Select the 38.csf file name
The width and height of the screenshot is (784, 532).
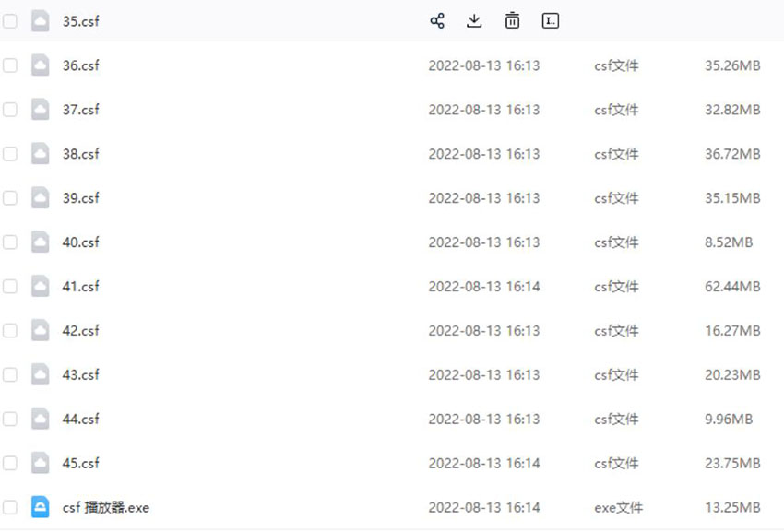(x=80, y=153)
